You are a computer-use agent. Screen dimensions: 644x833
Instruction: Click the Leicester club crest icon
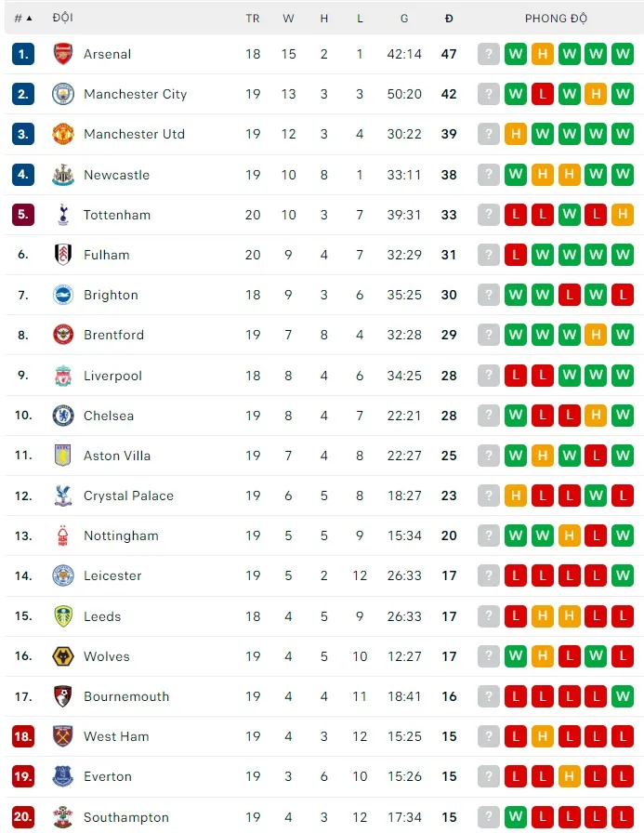coord(63,575)
